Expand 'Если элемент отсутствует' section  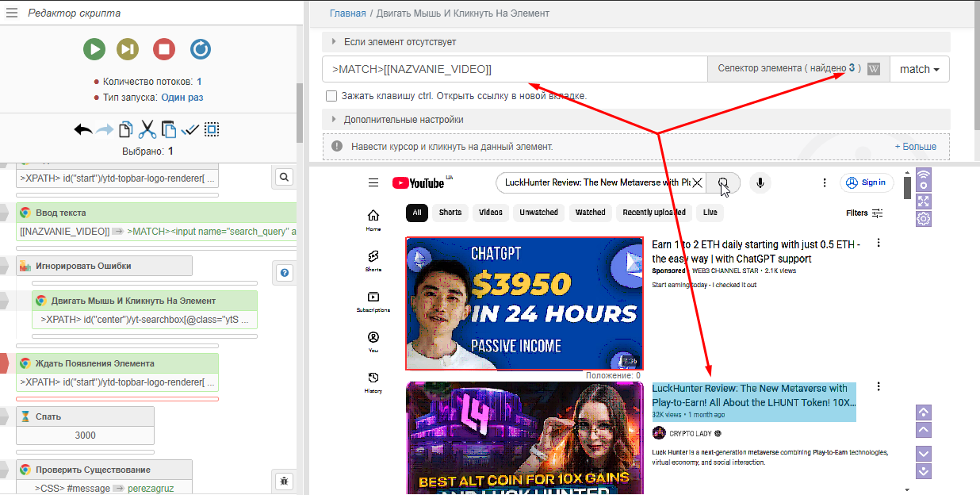400,42
